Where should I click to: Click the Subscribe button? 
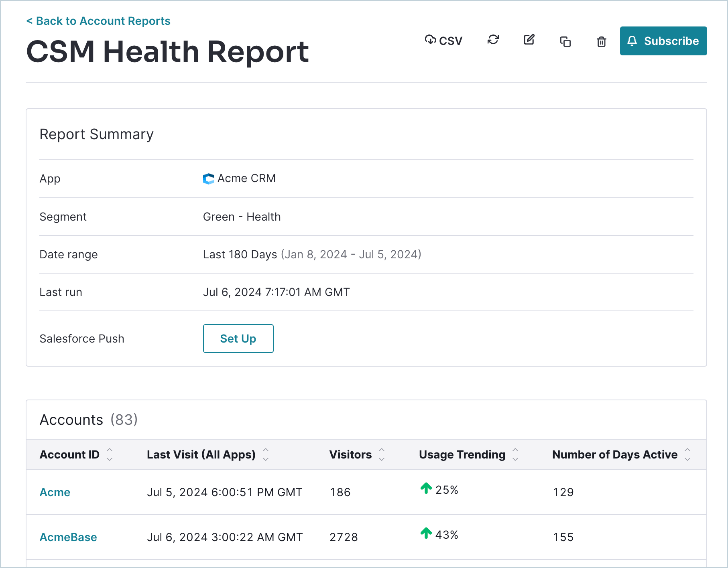[663, 41]
